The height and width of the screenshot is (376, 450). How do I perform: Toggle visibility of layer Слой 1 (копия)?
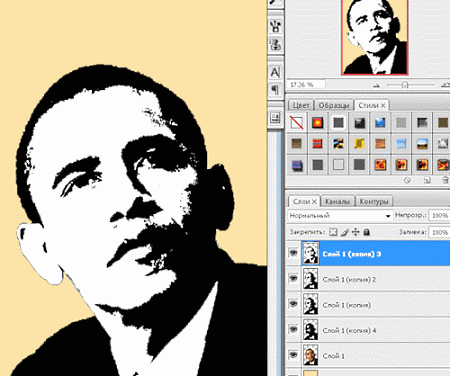293,304
